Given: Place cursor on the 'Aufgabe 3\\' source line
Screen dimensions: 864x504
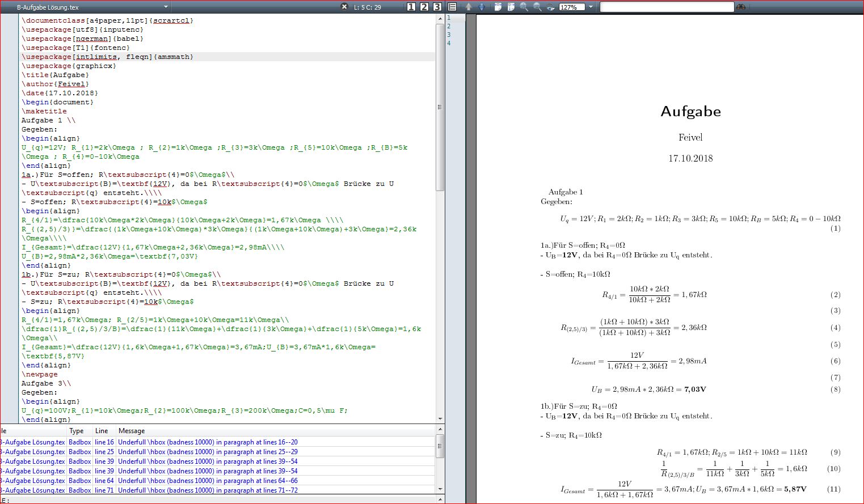Looking at the screenshot, I should point(47,383).
